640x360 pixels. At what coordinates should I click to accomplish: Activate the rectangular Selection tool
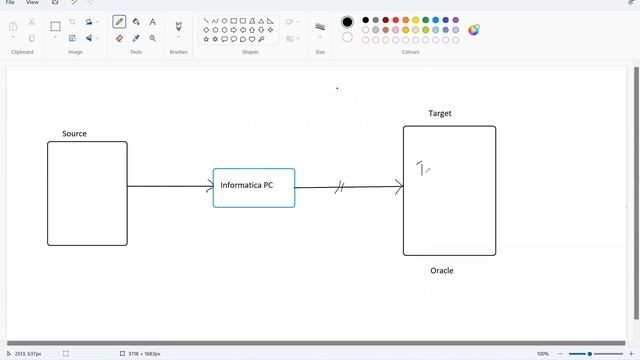[x=55, y=26]
